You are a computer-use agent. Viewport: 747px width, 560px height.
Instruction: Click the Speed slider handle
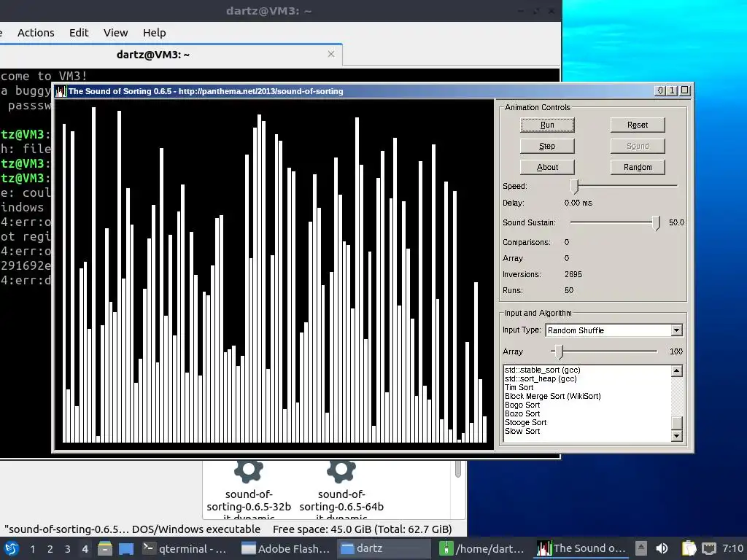575,186
